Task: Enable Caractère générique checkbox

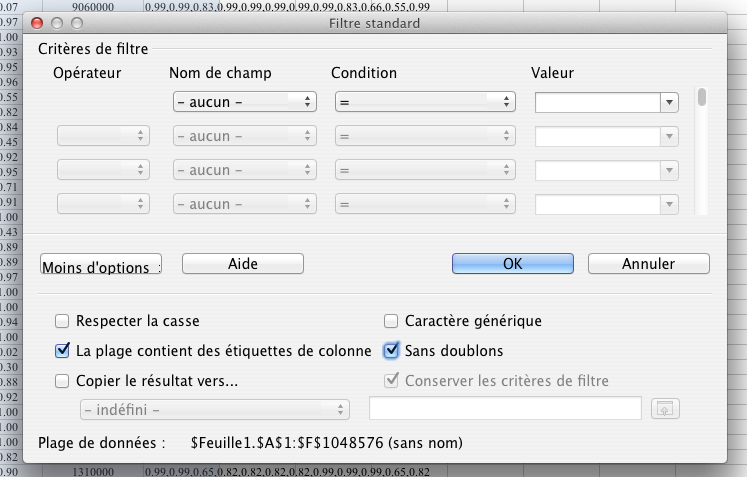Action: [x=392, y=321]
